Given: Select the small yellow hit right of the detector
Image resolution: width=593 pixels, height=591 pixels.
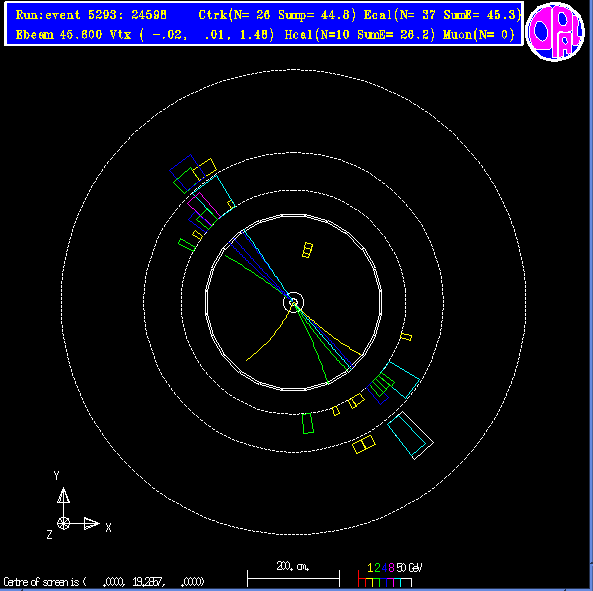Looking at the screenshot, I should click(x=406, y=336).
